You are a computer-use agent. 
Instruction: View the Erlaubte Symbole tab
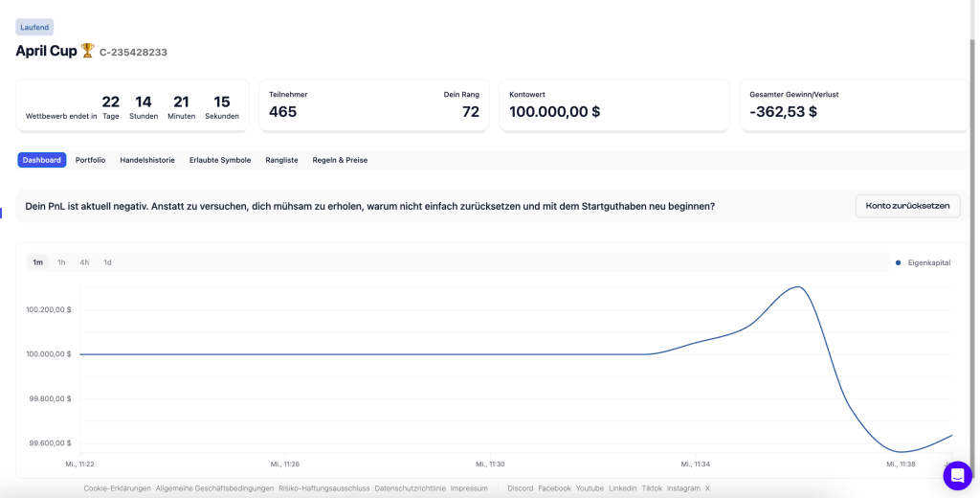pyautogui.click(x=220, y=160)
